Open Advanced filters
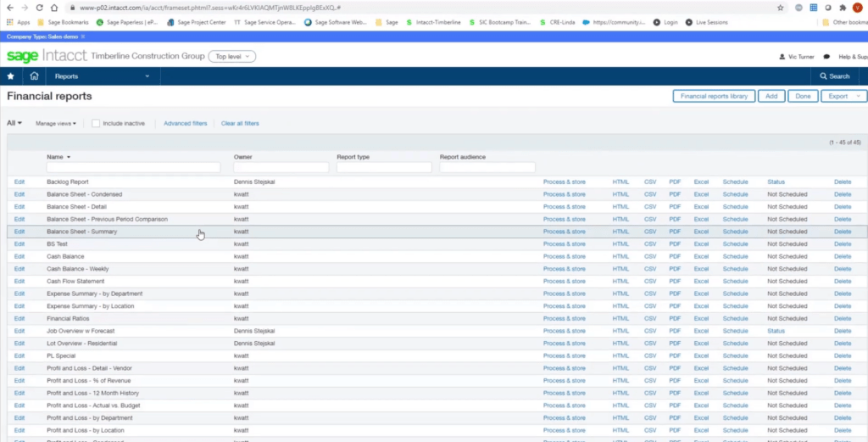The image size is (868, 442). point(186,124)
